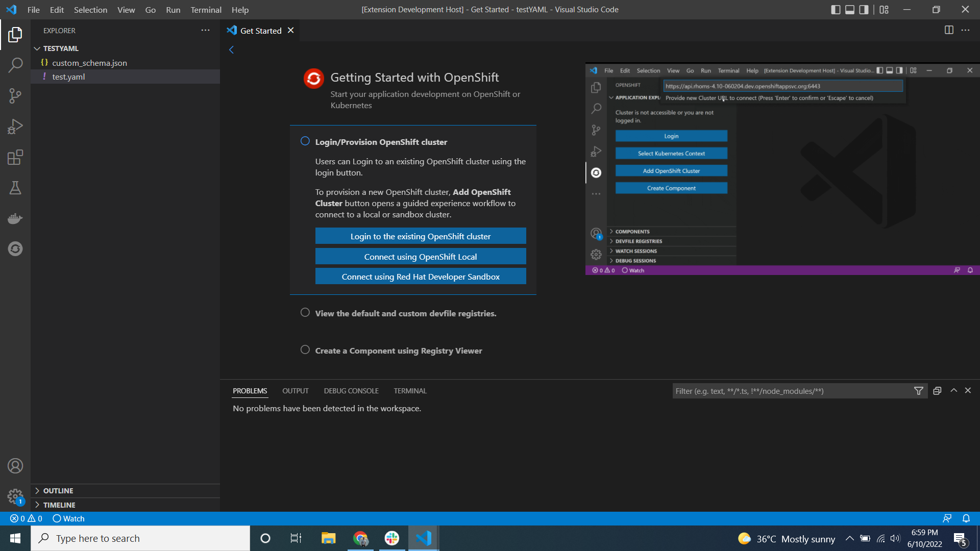Switch to the DEBUG CONSOLE tab

click(x=351, y=391)
